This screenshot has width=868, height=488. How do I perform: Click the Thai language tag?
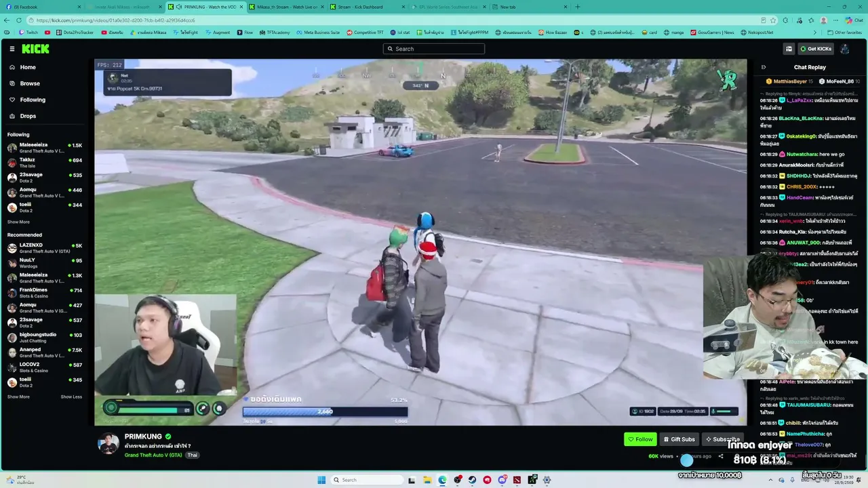coord(192,455)
